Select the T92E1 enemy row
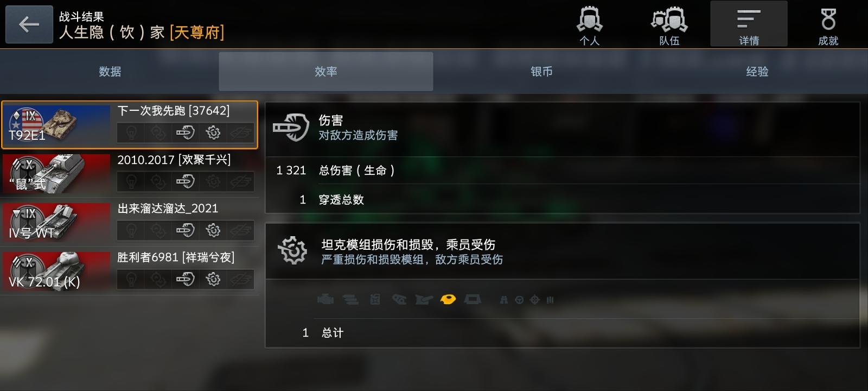 [x=130, y=125]
